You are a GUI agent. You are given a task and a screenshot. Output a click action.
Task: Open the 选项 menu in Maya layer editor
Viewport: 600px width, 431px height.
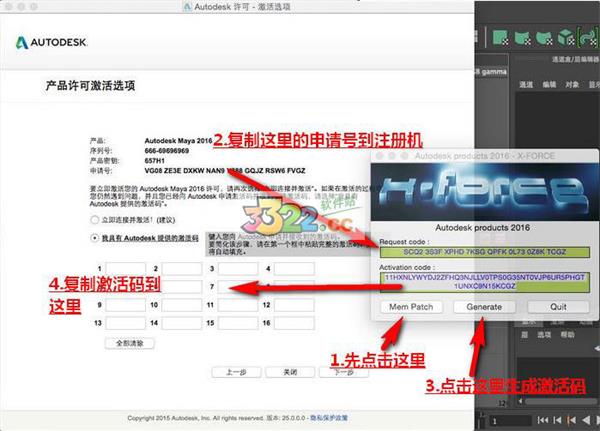[x=544, y=335]
